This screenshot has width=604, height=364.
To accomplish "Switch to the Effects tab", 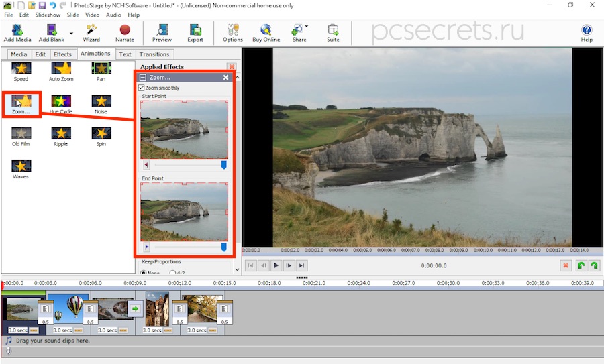I will click(x=62, y=54).
